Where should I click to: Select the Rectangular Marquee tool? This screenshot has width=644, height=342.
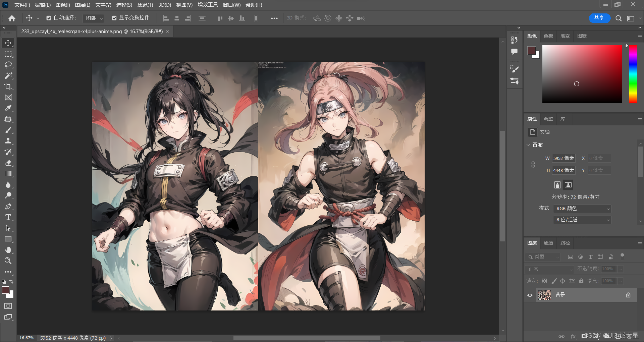coord(8,54)
